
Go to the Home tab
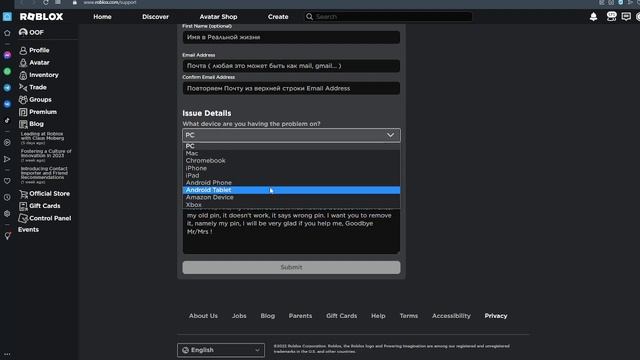(x=102, y=17)
